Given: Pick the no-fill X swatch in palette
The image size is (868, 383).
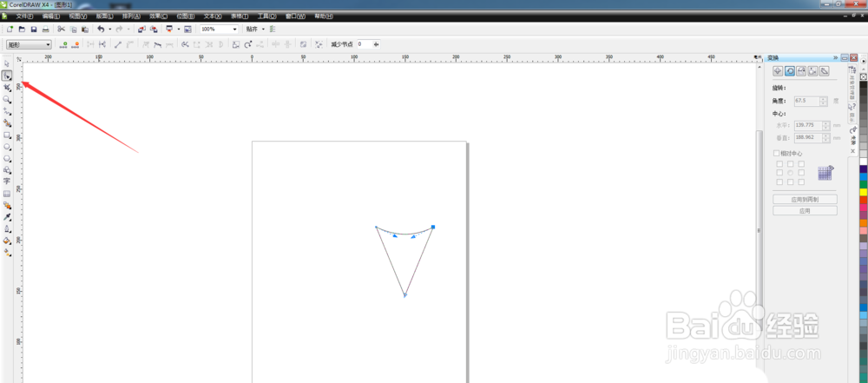Looking at the screenshot, I should (x=863, y=76).
